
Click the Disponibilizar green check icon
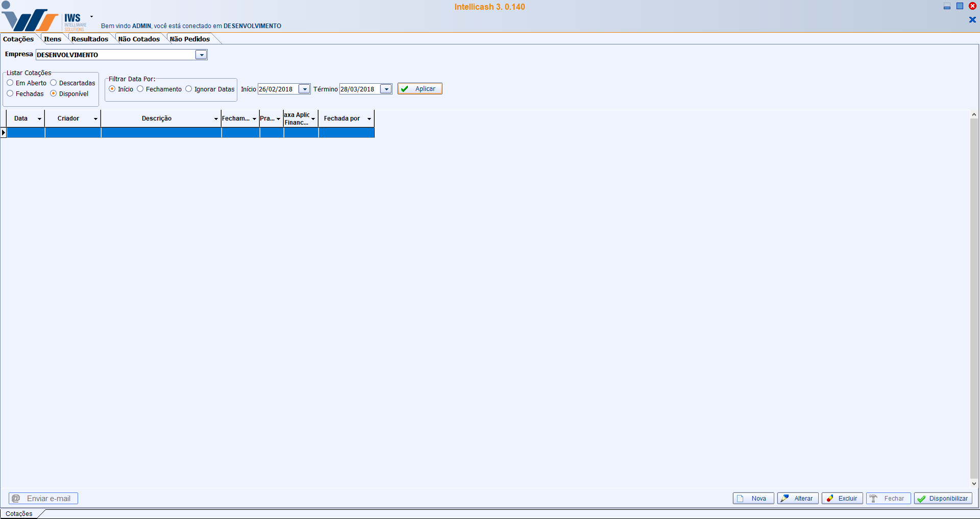[x=921, y=499]
